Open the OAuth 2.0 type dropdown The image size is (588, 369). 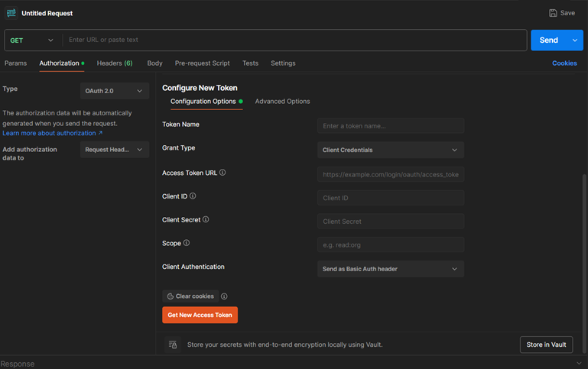[114, 91]
